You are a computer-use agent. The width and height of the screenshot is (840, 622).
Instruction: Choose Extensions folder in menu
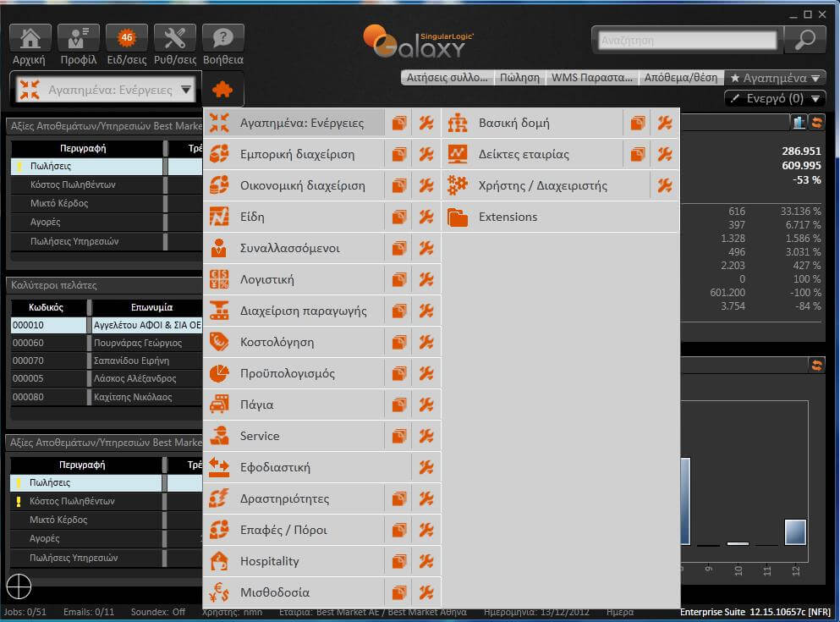click(508, 217)
